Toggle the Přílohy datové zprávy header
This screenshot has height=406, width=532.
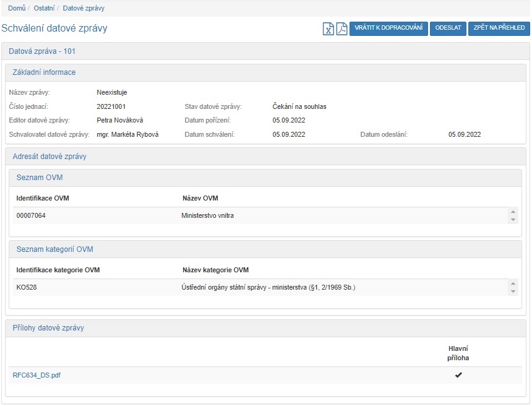coord(48,328)
